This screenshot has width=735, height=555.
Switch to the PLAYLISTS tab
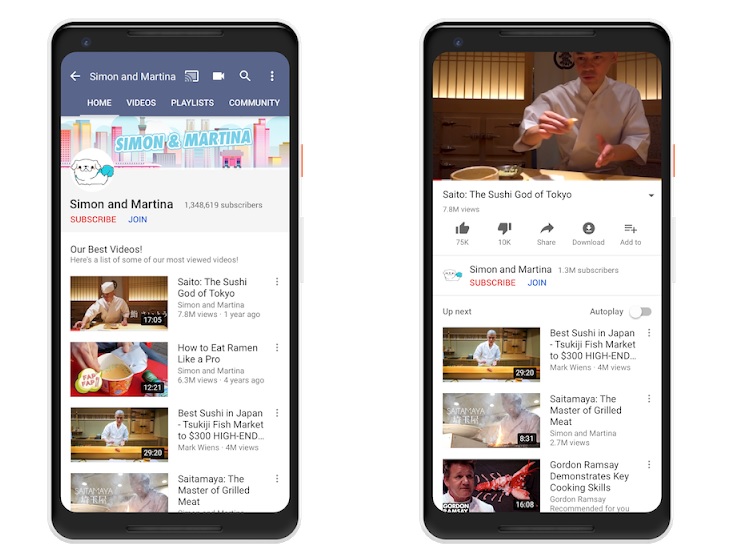click(192, 103)
